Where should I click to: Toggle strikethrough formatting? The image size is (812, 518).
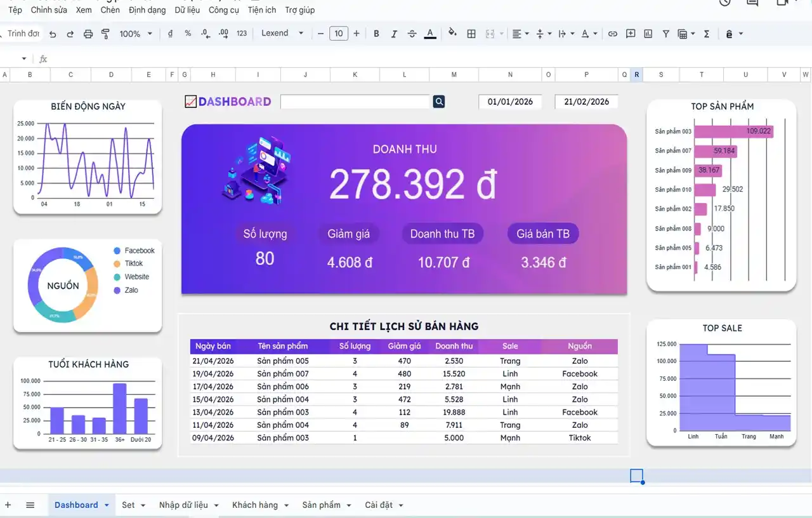pos(412,34)
